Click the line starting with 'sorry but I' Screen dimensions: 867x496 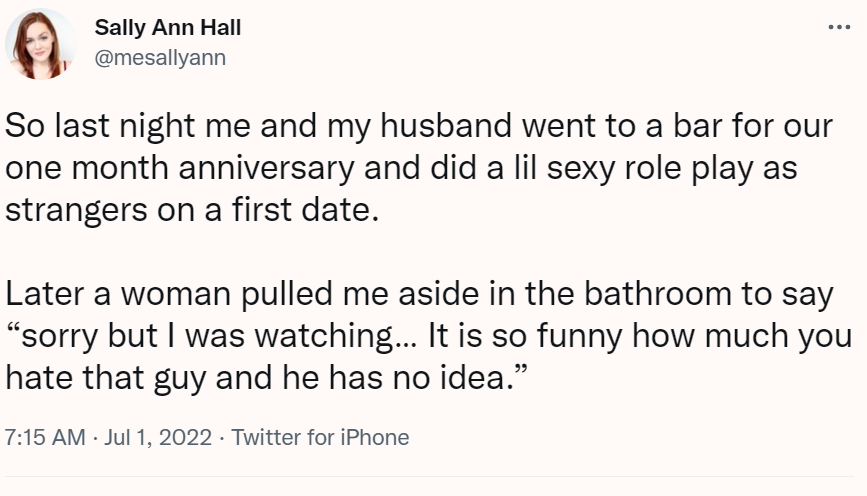pyautogui.click(x=428, y=337)
